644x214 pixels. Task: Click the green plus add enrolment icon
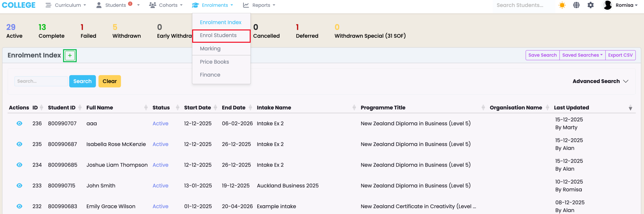(x=70, y=56)
